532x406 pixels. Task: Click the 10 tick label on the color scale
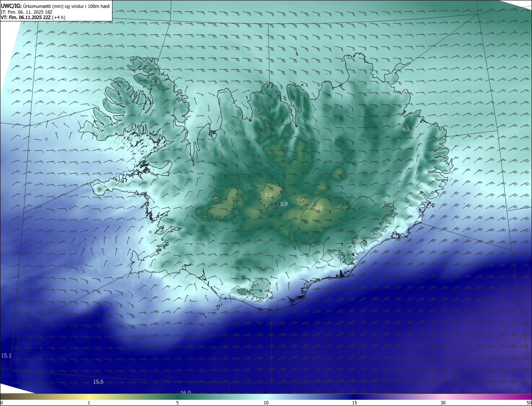tap(266, 403)
